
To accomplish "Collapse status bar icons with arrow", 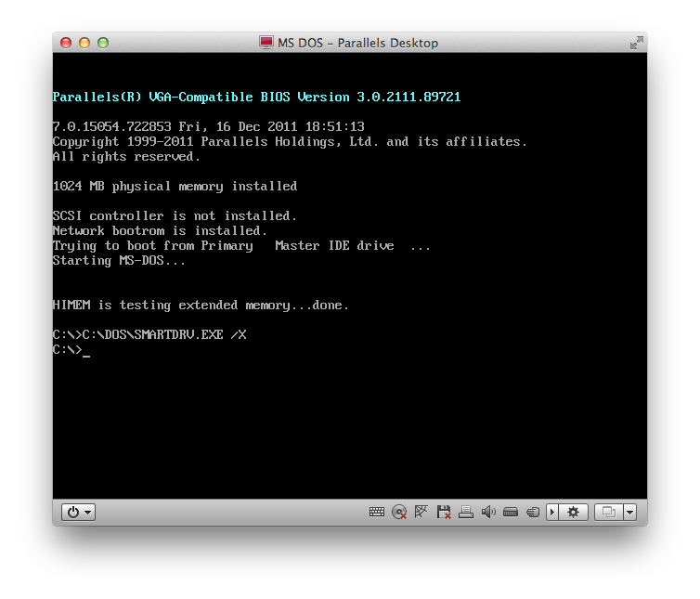I will [x=552, y=512].
